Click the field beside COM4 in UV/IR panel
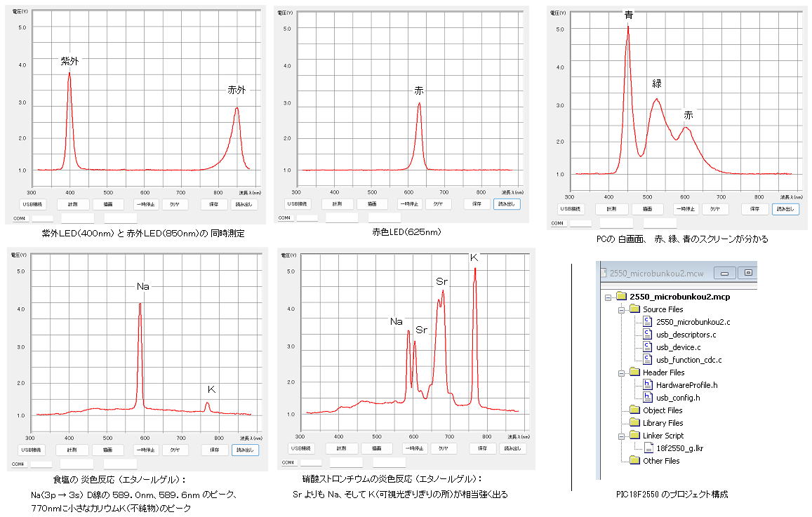This screenshot has width=812, height=517. point(41,218)
